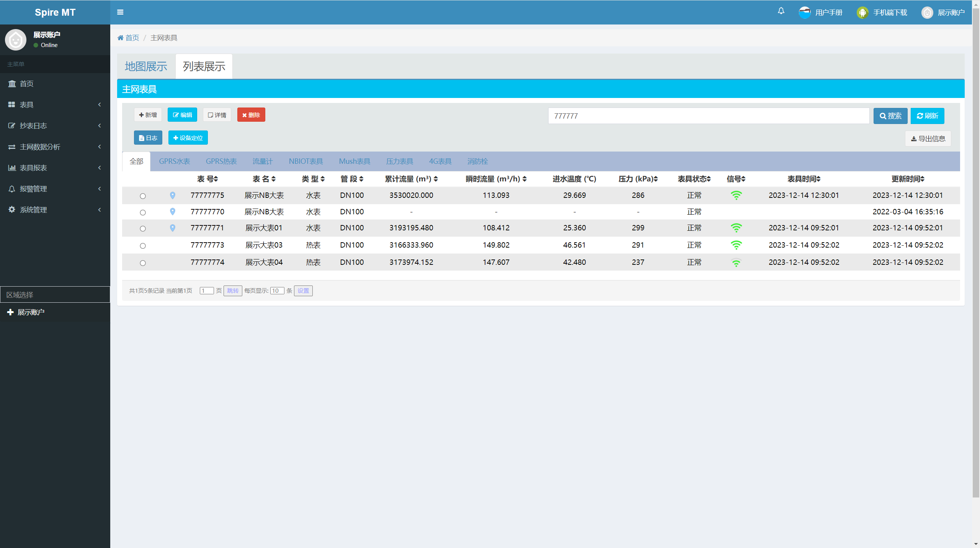The width and height of the screenshot is (980, 548).
Task: Click the notification bell icon
Action: pyautogui.click(x=781, y=11)
